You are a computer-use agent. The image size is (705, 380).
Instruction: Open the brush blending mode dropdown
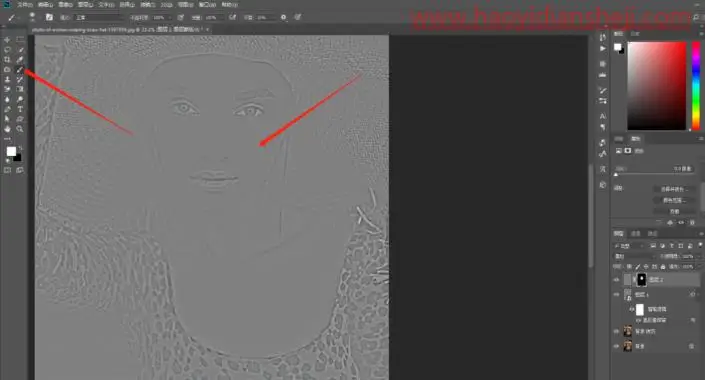98,17
